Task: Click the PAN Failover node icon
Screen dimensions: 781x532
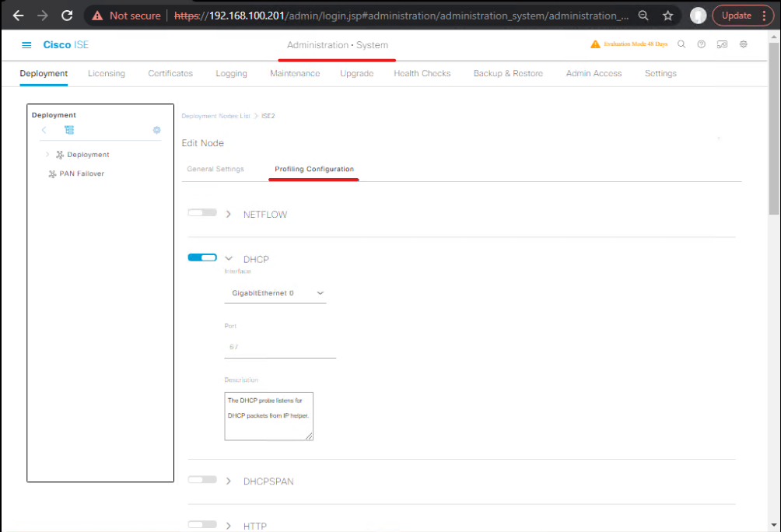Action: coord(52,174)
